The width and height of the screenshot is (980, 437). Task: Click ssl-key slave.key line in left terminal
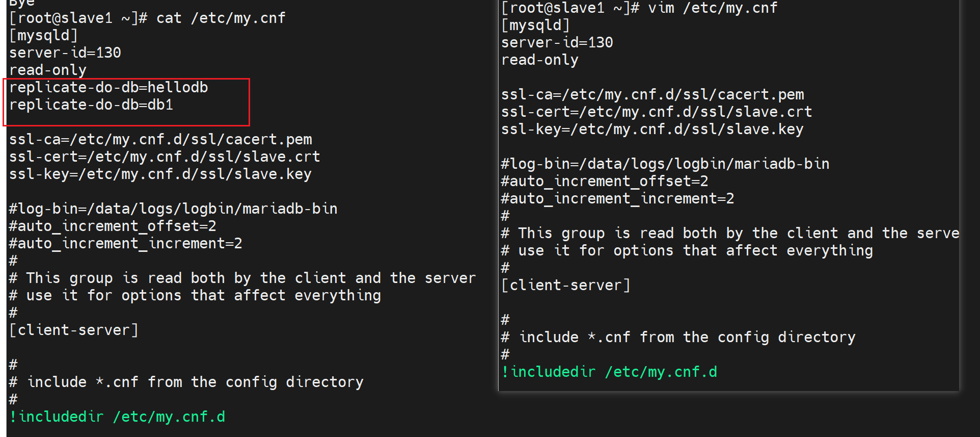pos(160,174)
